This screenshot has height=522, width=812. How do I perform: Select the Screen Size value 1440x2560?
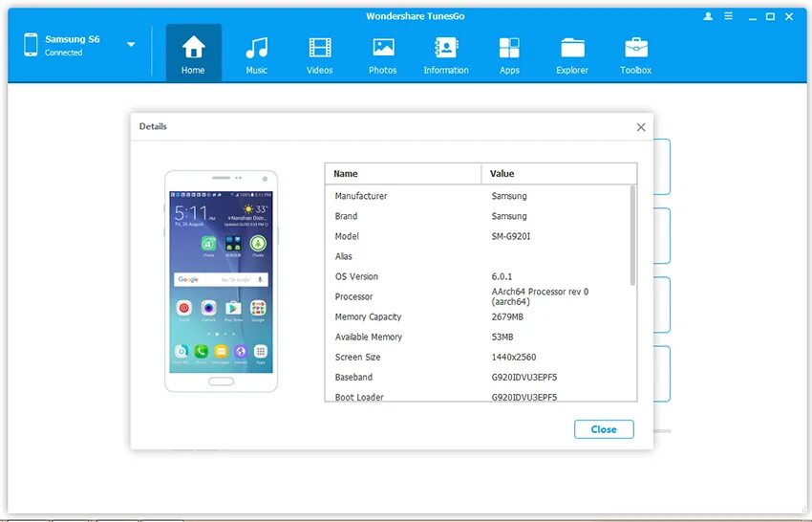coord(514,358)
